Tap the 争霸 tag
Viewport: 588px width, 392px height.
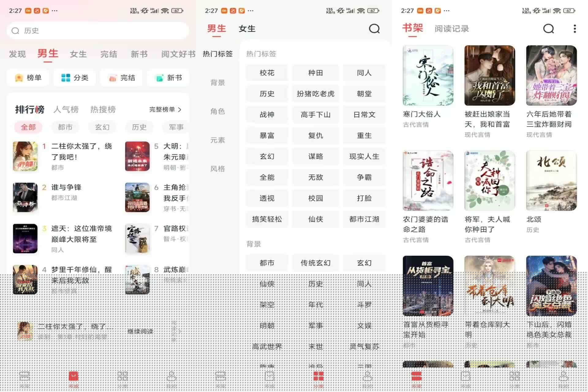coord(364,177)
